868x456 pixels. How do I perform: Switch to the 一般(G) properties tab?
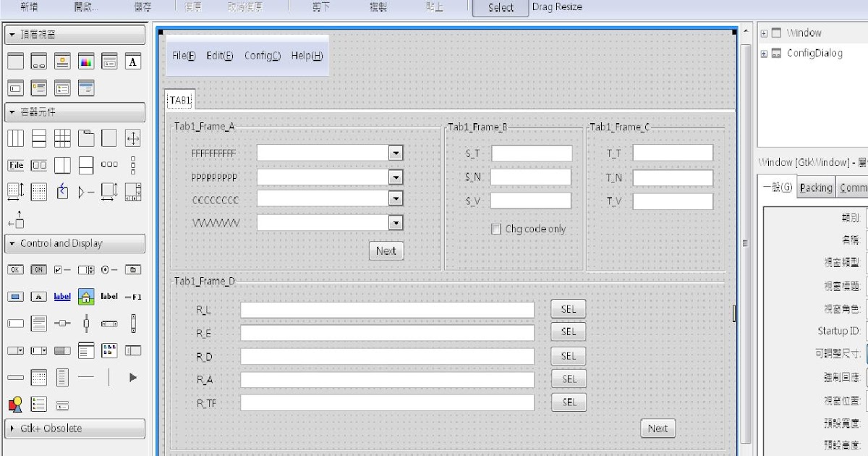pos(778,187)
